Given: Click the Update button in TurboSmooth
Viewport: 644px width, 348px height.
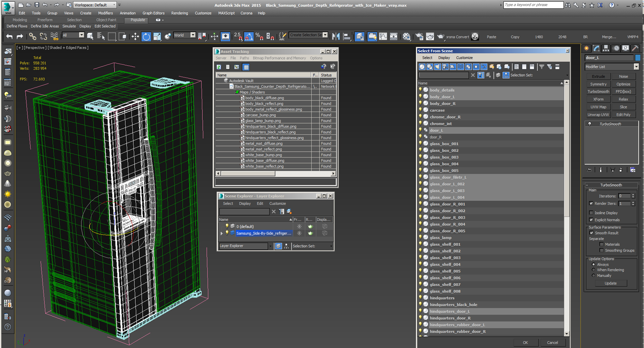Looking at the screenshot, I should (610, 283).
